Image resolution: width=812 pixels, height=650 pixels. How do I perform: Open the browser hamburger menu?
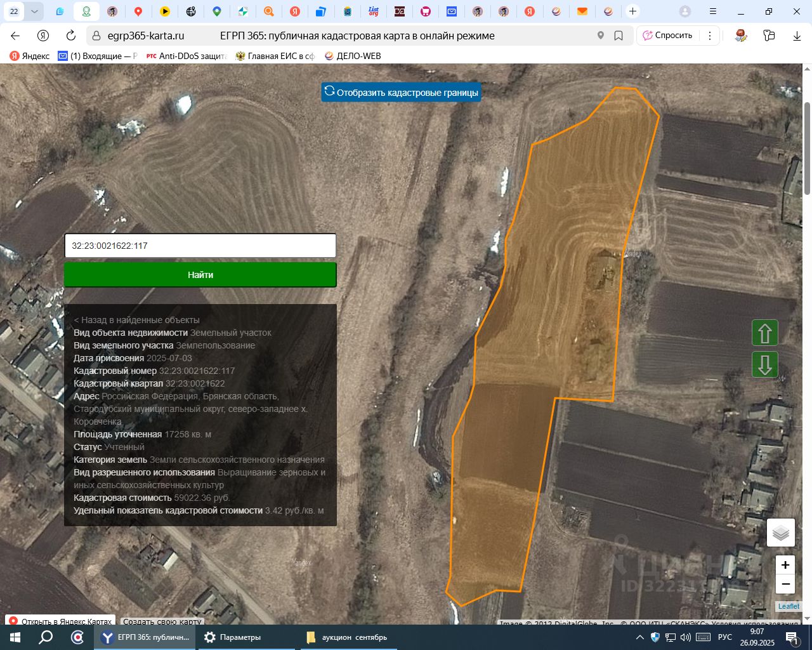(x=713, y=11)
